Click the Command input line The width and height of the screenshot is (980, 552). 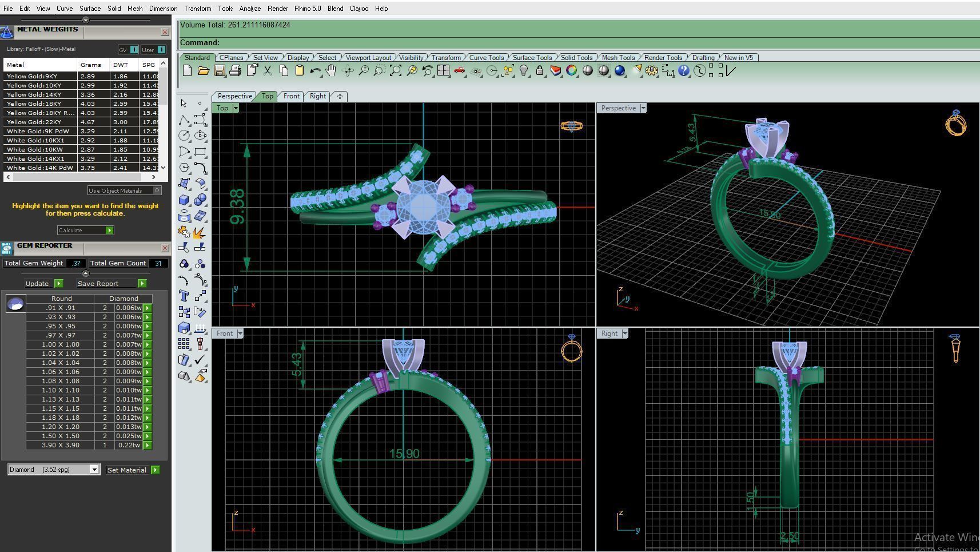coord(579,43)
